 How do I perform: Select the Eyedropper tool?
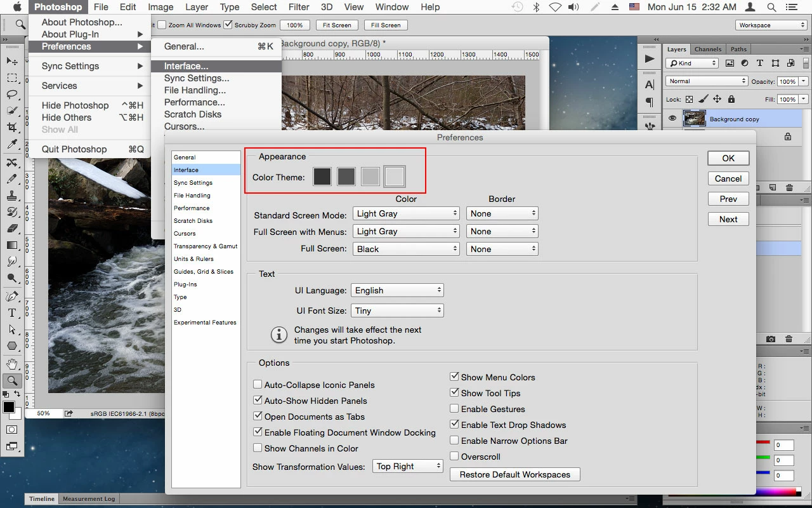tap(12, 145)
